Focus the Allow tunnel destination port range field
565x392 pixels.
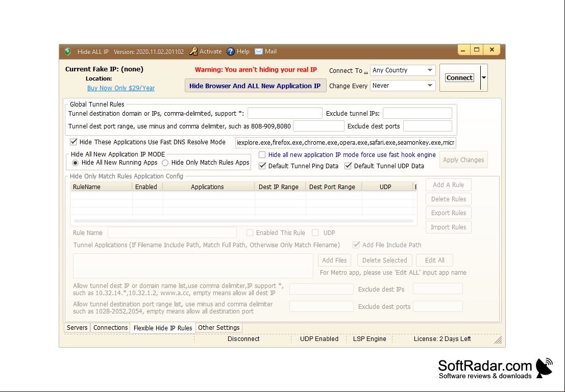(x=322, y=306)
